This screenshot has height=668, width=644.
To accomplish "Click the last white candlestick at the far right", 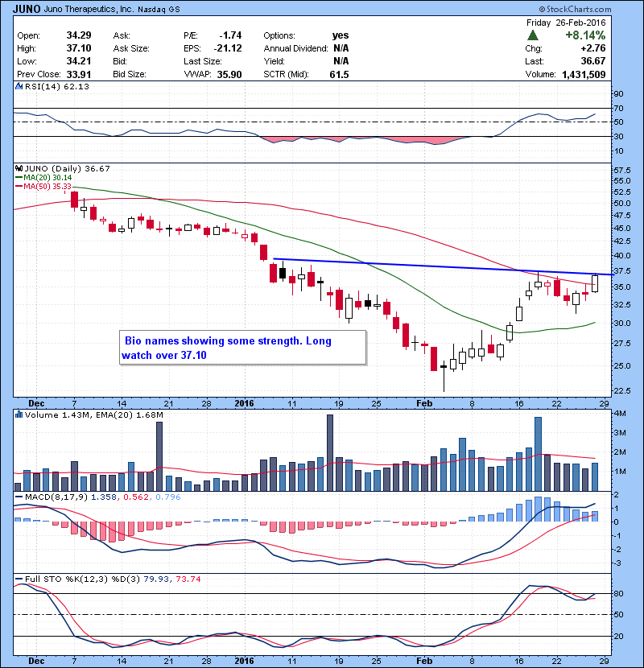I will click(595, 282).
